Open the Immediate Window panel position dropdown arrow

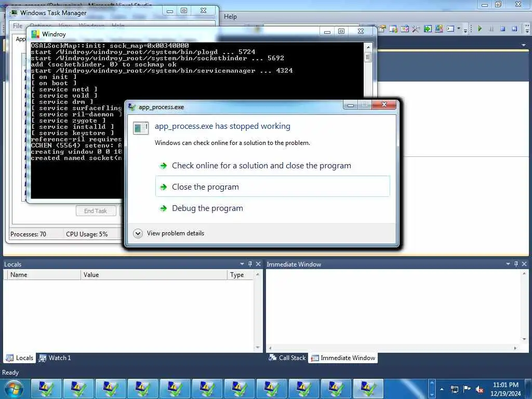508,264
